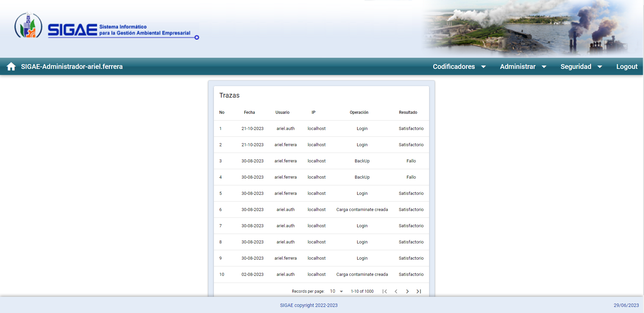Click Fallo result in row 3
644x313 pixels.
[411, 161]
